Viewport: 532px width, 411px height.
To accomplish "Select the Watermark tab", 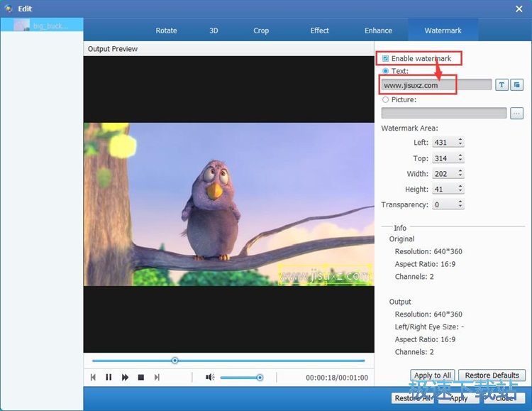I will (x=443, y=31).
